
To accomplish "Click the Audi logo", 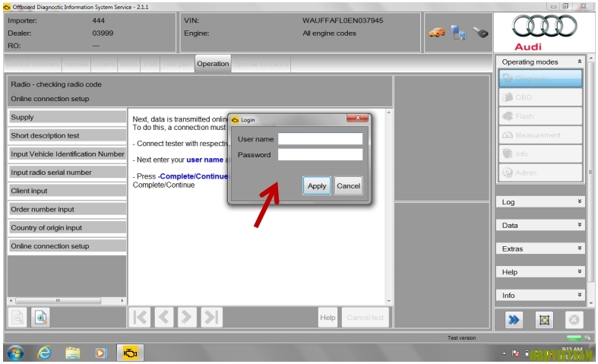I will (545, 33).
